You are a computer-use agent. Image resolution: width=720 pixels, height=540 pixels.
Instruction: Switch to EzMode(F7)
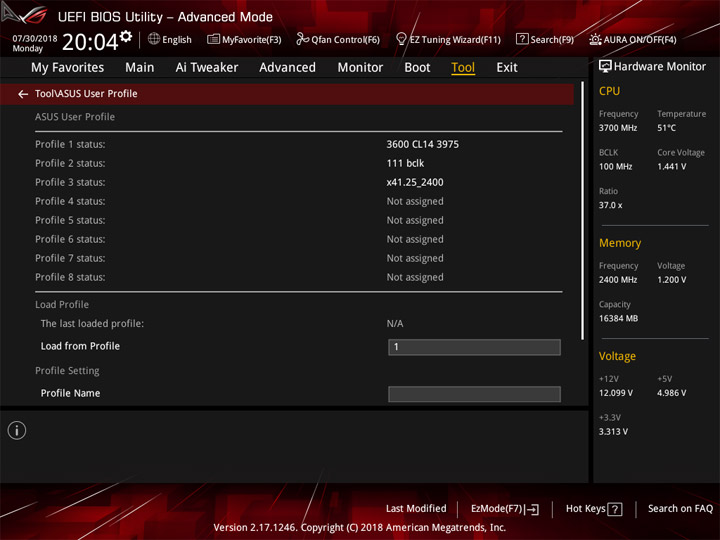click(x=505, y=509)
